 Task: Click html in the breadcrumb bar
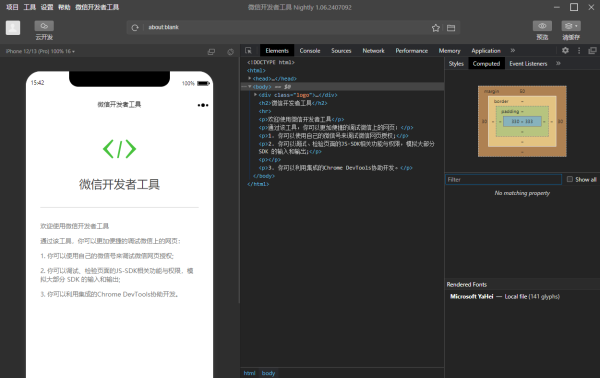(x=249, y=373)
